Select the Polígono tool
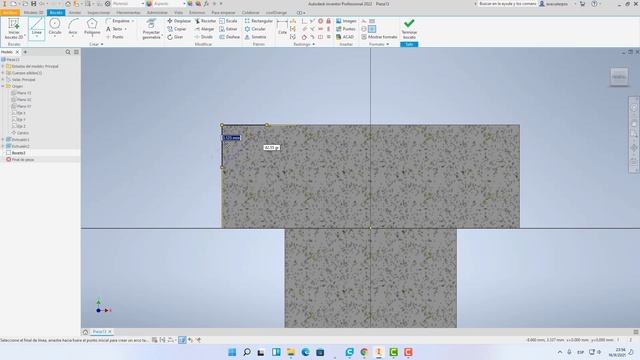 click(92, 29)
